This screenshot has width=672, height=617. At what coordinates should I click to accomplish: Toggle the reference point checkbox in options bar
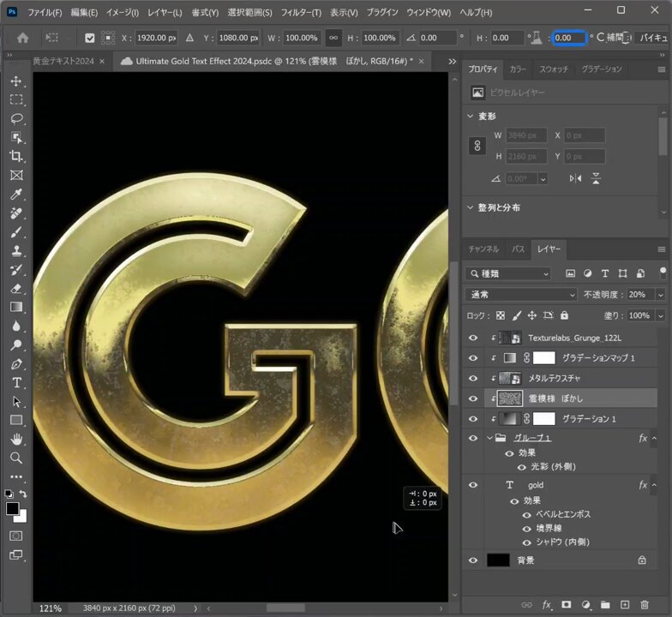coord(89,38)
